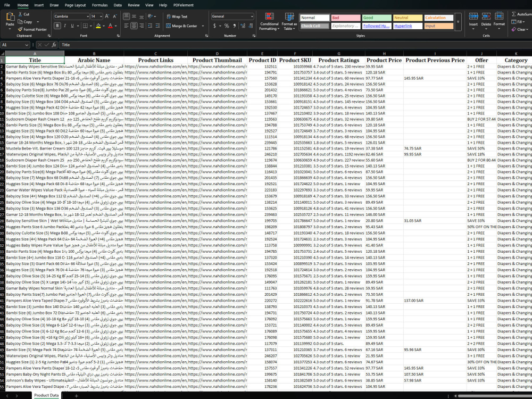Click the formula bar showing Title
The height and width of the screenshot is (399, 532).
295,45
